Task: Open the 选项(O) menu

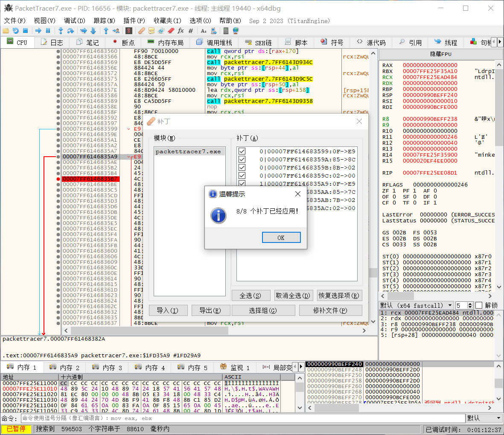Action: pyautogui.click(x=200, y=21)
